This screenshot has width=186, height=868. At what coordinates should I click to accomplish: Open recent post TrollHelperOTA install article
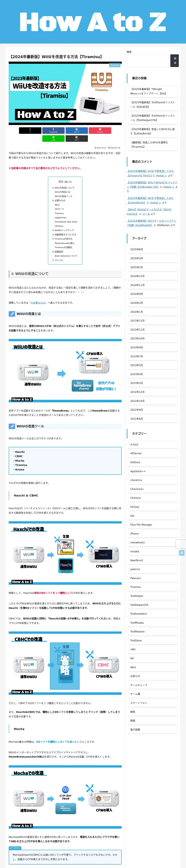tap(153, 118)
